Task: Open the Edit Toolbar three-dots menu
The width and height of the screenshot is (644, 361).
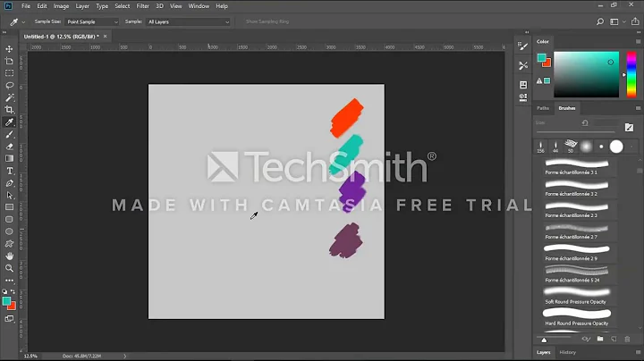Action: 9,281
